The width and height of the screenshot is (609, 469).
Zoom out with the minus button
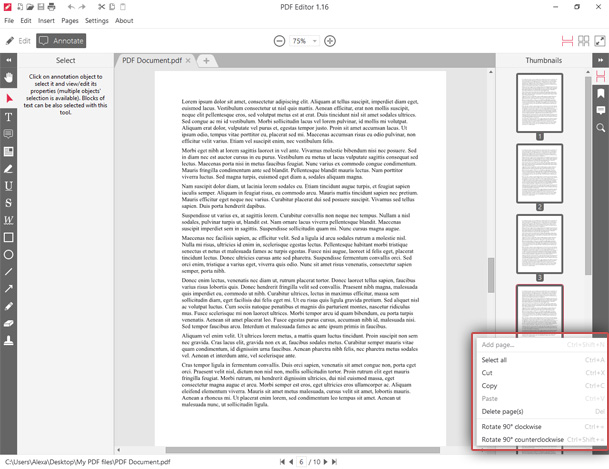tap(279, 41)
